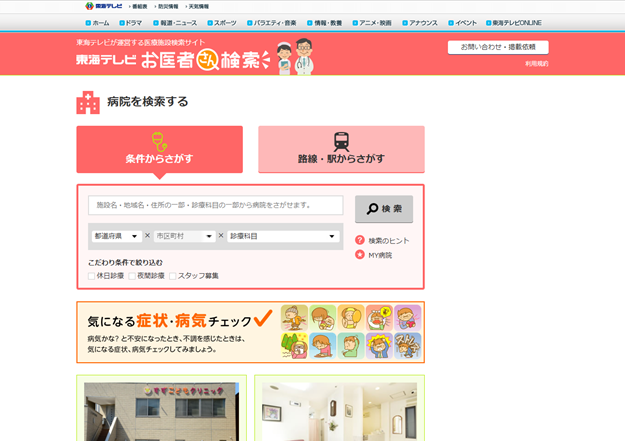Click the orange check mark in banner
This screenshot has width=625, height=441.
(x=263, y=318)
